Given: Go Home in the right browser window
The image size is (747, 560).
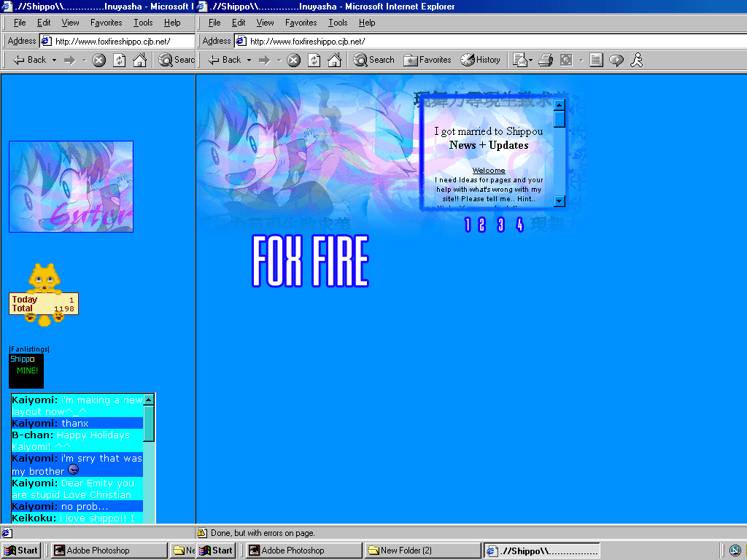Looking at the screenshot, I should click(334, 60).
